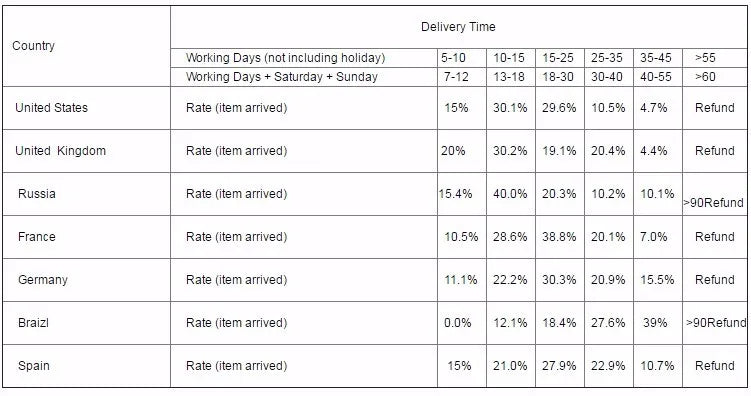The image size is (751, 396).
Task: Select the Country header cell
Action: coord(86,46)
